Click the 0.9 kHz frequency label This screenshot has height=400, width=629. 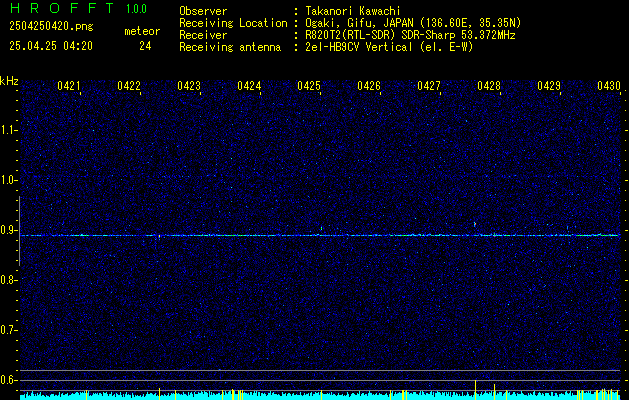click(x=9, y=230)
